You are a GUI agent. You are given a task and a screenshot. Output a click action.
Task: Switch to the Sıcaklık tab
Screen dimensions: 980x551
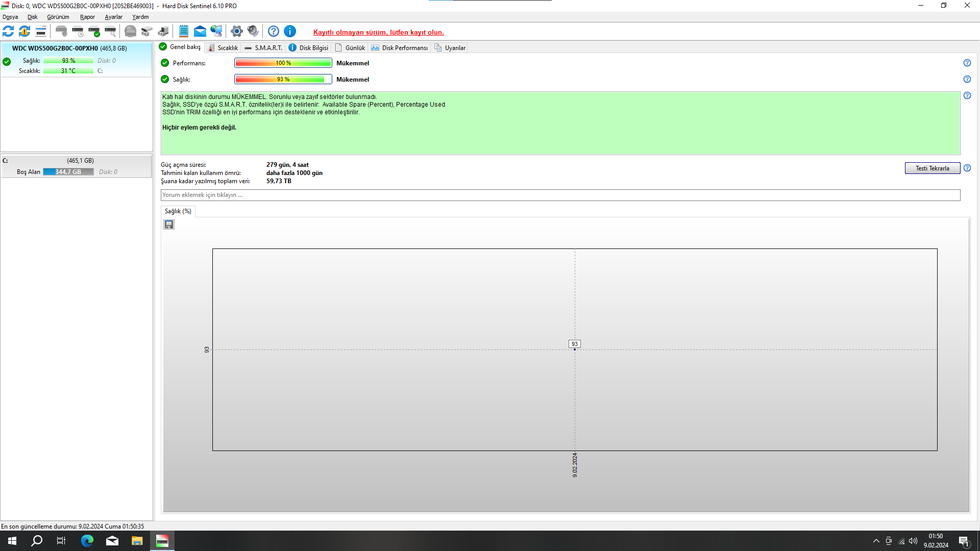coord(223,47)
